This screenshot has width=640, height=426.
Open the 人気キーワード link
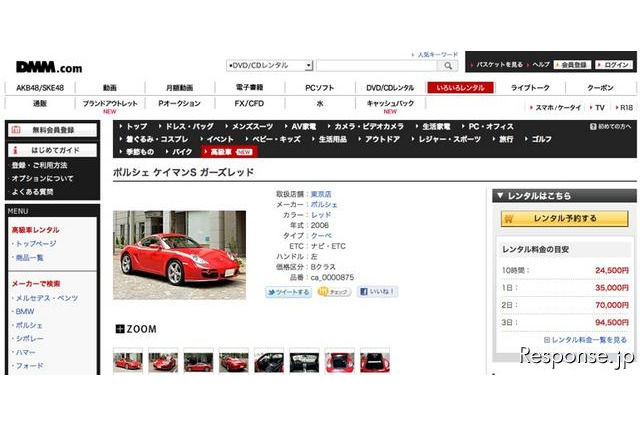tap(438, 54)
